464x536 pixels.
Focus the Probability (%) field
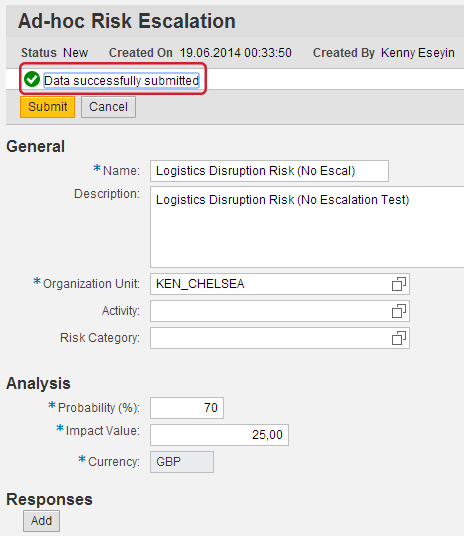(187, 408)
